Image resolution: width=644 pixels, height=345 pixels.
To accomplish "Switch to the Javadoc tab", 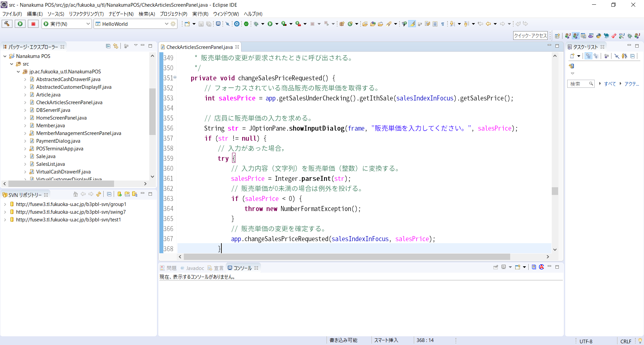I will tap(193, 268).
